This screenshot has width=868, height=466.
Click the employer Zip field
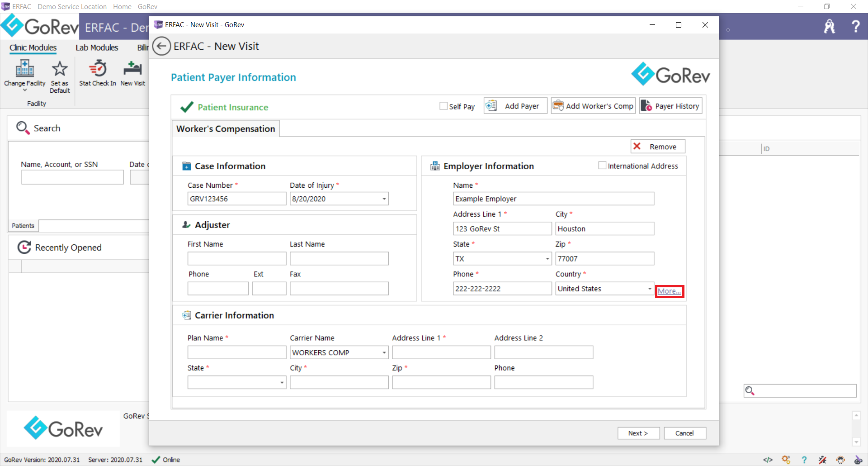click(x=604, y=259)
